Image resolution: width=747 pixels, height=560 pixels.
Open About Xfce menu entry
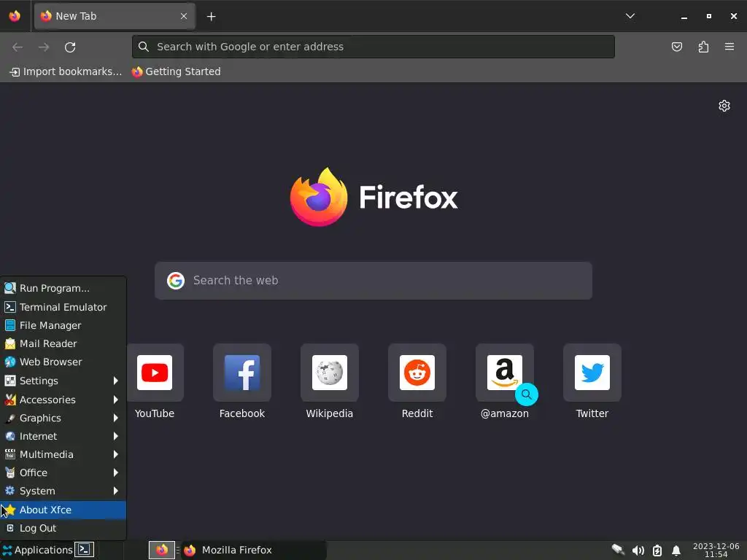(63, 510)
